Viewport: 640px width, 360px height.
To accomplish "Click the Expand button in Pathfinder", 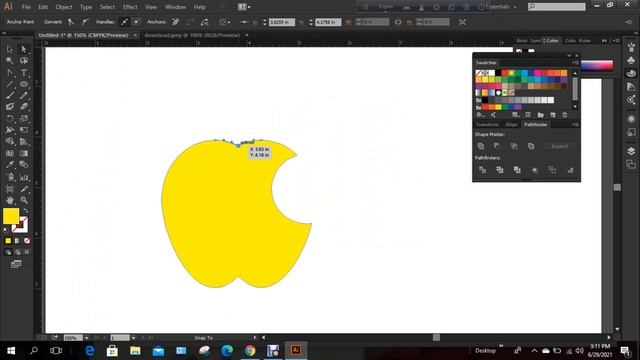I will (x=560, y=146).
